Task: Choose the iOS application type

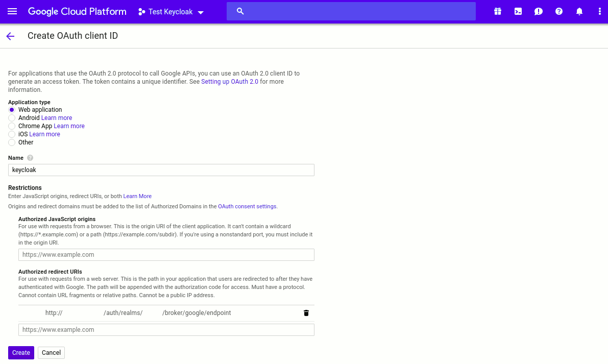Action: pyautogui.click(x=12, y=134)
